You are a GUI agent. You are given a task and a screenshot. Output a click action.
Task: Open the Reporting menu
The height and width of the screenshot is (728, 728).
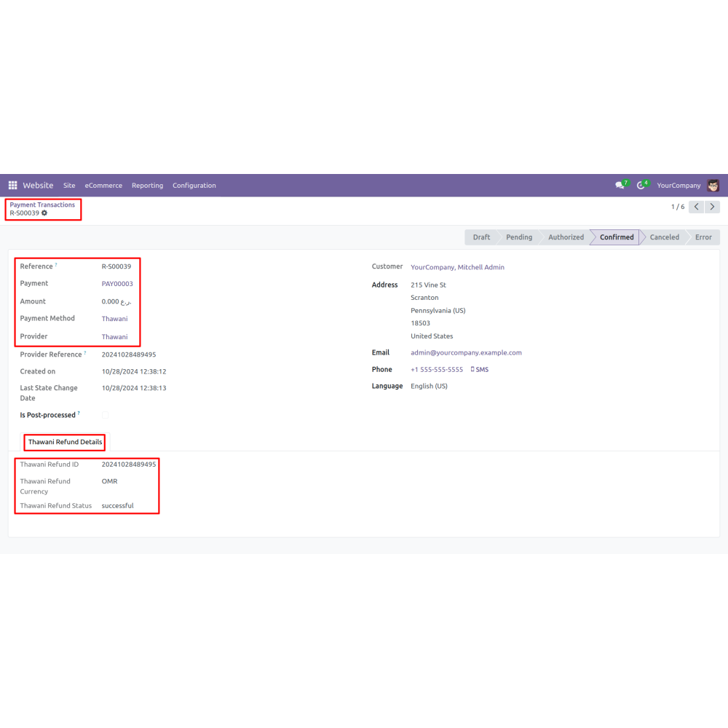tap(147, 185)
